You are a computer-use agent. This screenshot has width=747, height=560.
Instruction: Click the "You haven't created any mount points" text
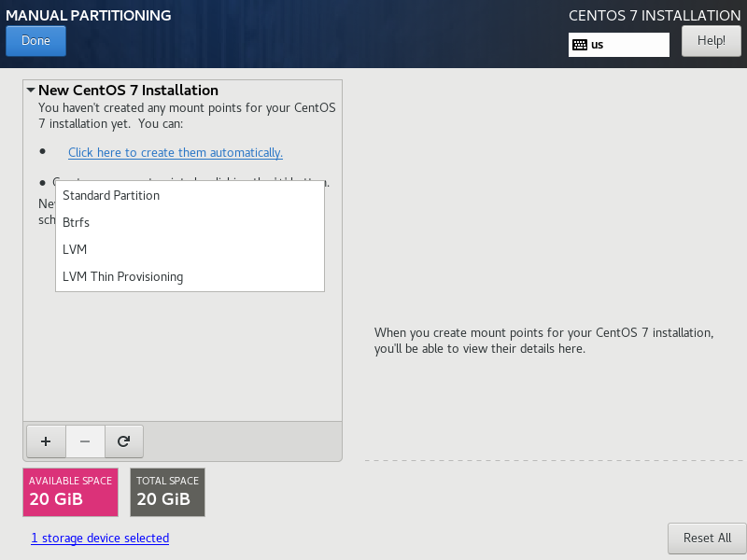pos(187,116)
